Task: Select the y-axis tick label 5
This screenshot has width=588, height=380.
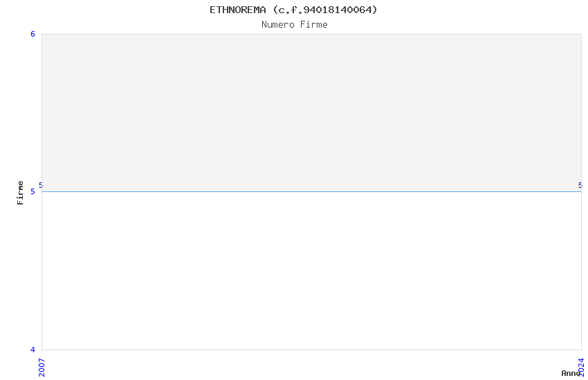Action: 33,191
